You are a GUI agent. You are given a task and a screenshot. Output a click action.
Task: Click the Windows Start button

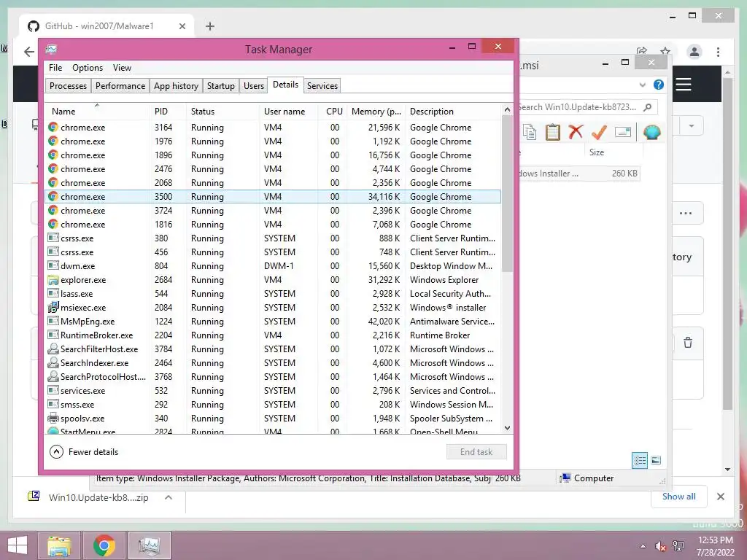pos(18,545)
